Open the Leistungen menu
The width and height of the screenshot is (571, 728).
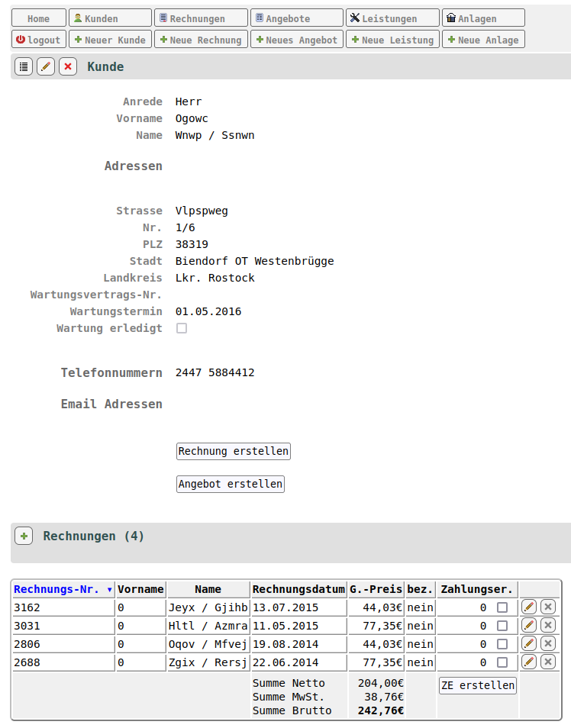[x=392, y=18]
